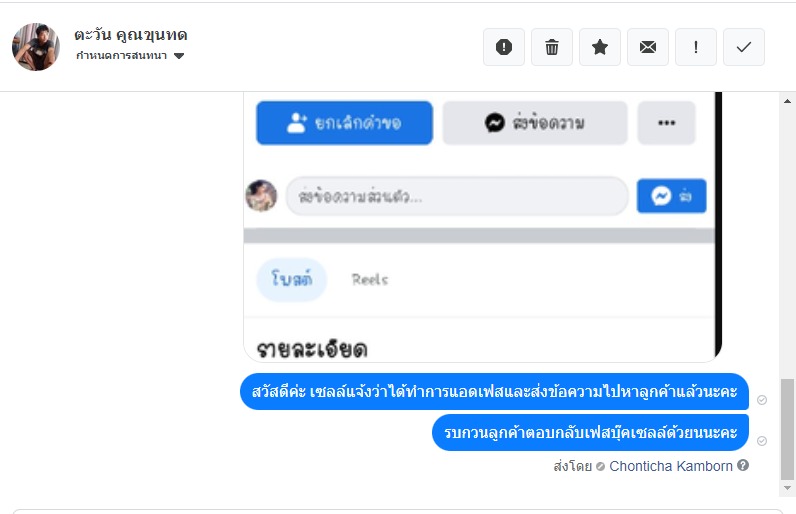Click the ส่งข้อความส่วนตัว input field
796x514 pixels.
pyautogui.click(x=456, y=196)
